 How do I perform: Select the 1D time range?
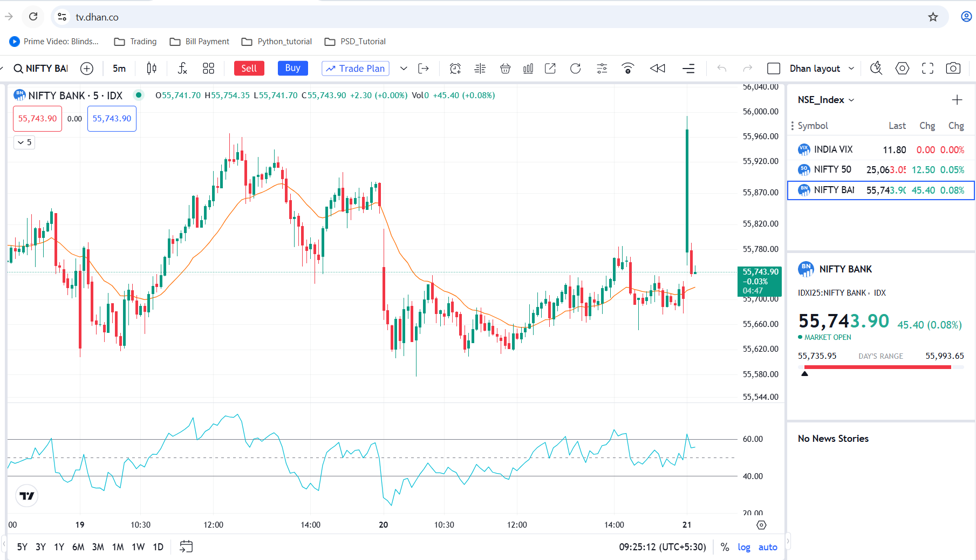(x=158, y=547)
